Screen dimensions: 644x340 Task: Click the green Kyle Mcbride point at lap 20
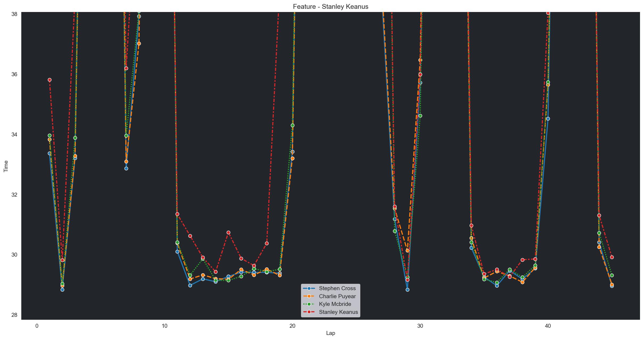(292, 125)
